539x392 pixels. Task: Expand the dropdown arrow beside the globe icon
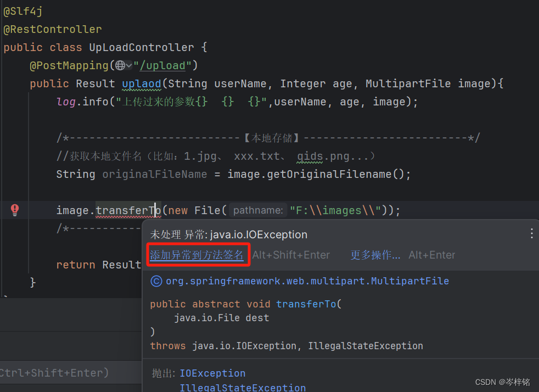point(129,65)
